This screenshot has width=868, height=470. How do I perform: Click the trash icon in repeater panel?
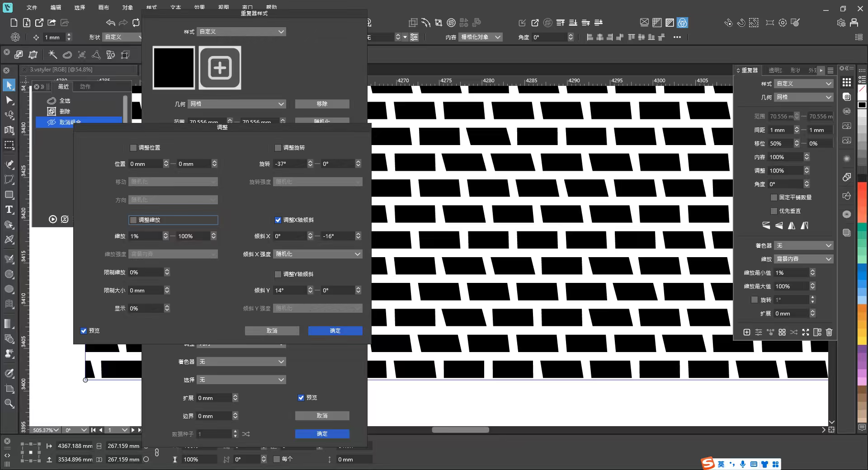829,332
